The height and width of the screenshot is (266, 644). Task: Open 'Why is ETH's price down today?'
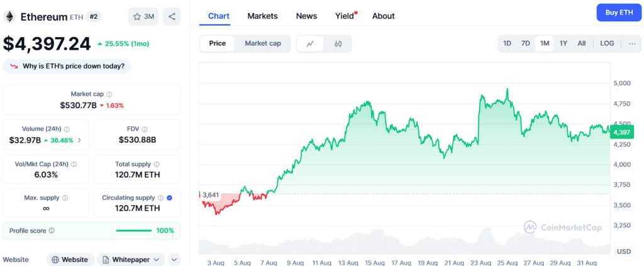pyautogui.click(x=67, y=66)
